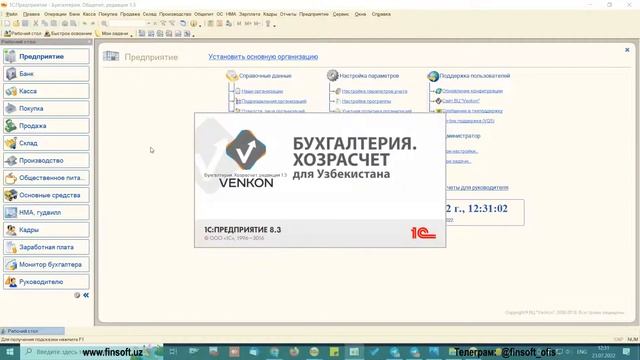
Task: Open the Настройка программы link
Action: point(366,101)
